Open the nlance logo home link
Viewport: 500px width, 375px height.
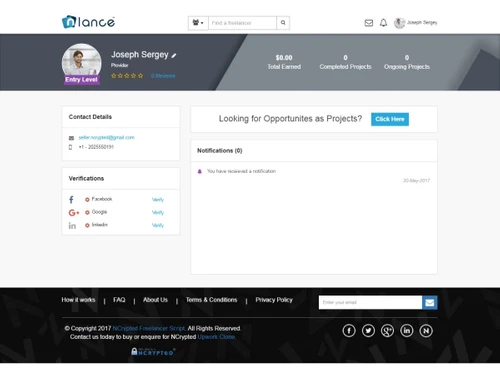point(88,22)
